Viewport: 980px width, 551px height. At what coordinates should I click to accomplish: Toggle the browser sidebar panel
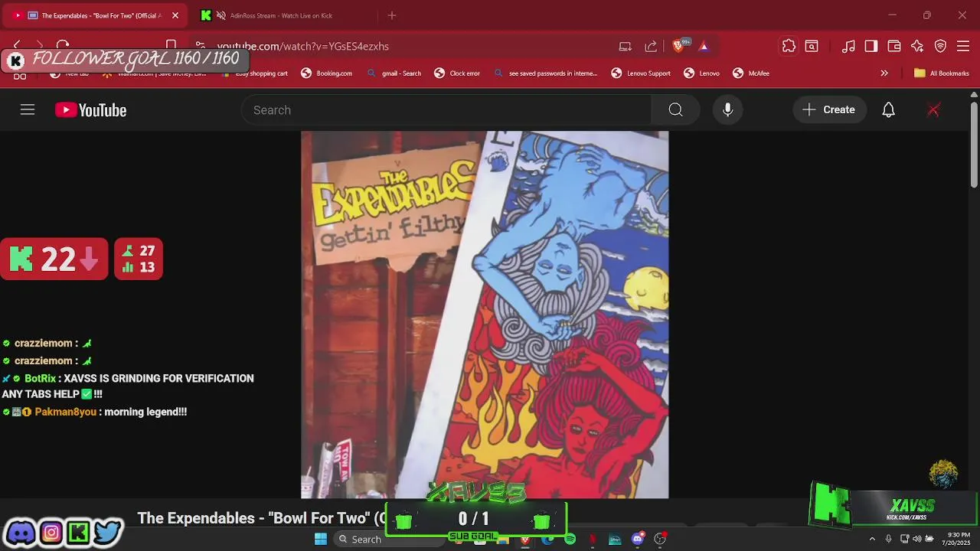(871, 46)
